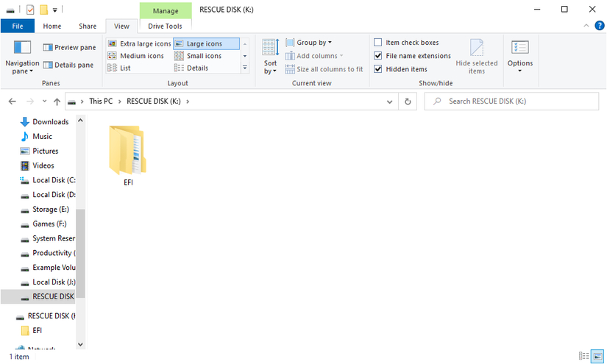
Task: Open the Navigation pane dropdown
Action: (x=22, y=57)
